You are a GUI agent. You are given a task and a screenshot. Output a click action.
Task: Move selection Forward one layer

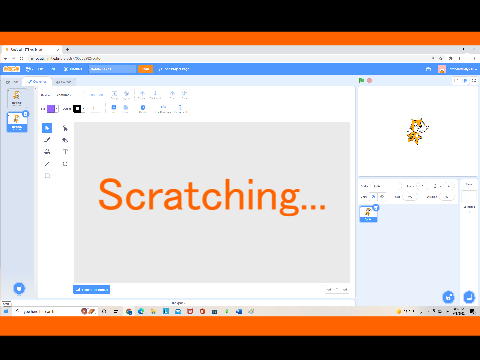(142, 95)
